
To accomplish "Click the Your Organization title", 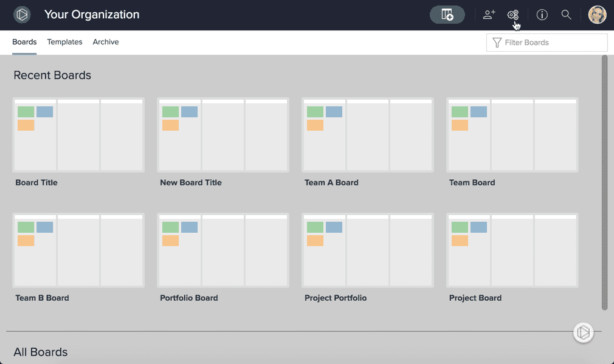I will click(92, 15).
